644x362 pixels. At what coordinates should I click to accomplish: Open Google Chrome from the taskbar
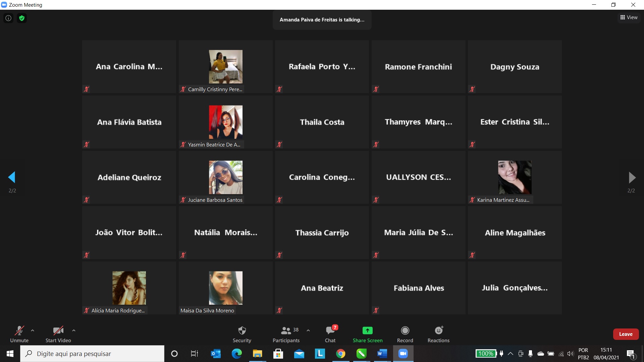point(340,354)
